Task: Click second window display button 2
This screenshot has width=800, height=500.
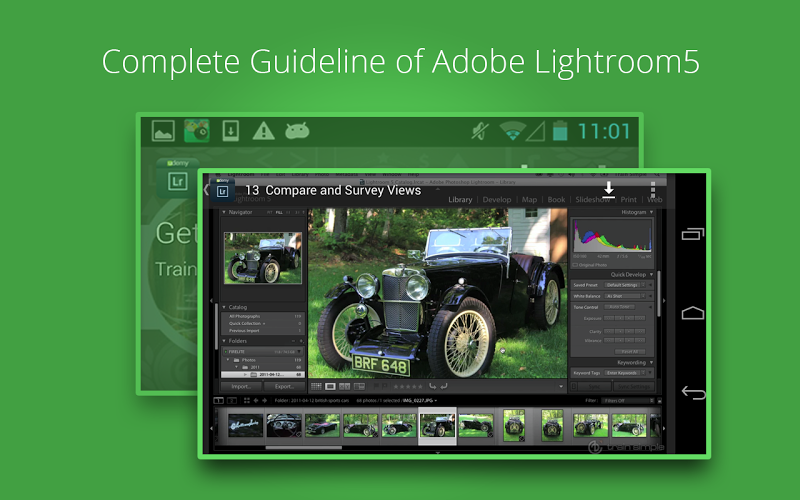Action: (231, 401)
